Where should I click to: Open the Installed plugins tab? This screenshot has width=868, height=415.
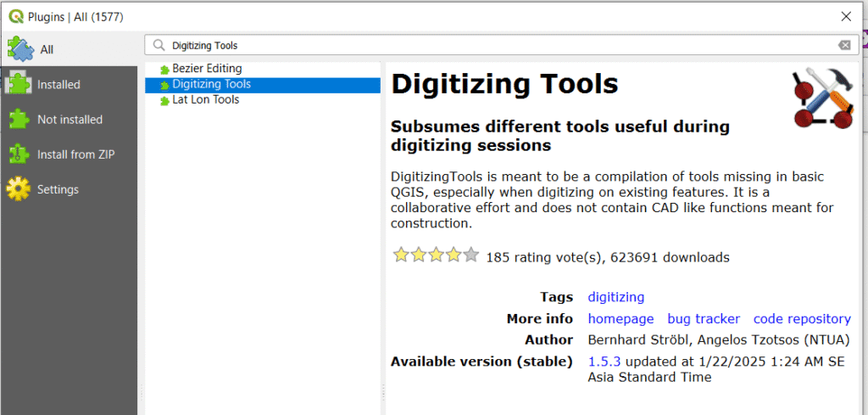coord(69,85)
